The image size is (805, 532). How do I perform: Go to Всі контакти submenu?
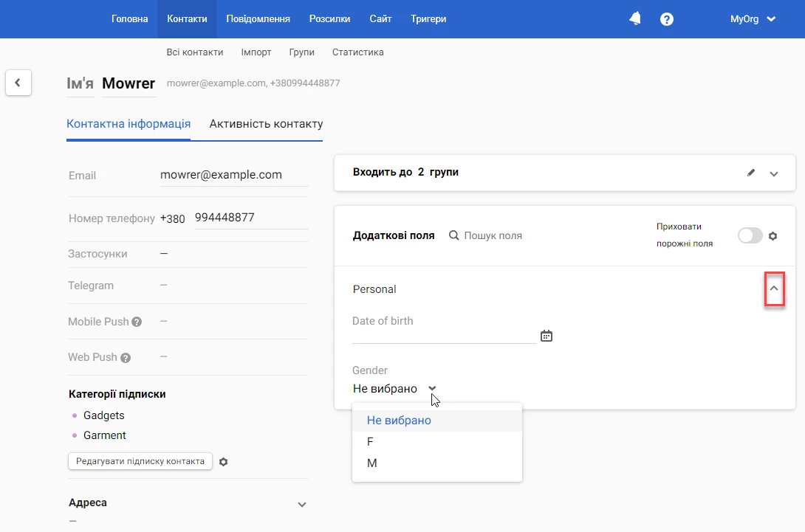[194, 52]
